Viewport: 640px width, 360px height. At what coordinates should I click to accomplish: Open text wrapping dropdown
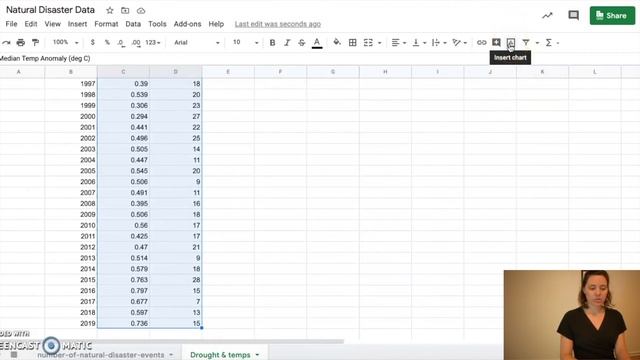pos(439,42)
